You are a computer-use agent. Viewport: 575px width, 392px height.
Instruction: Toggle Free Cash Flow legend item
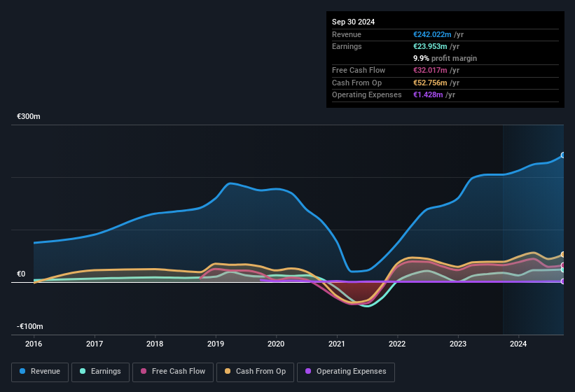pyautogui.click(x=173, y=372)
